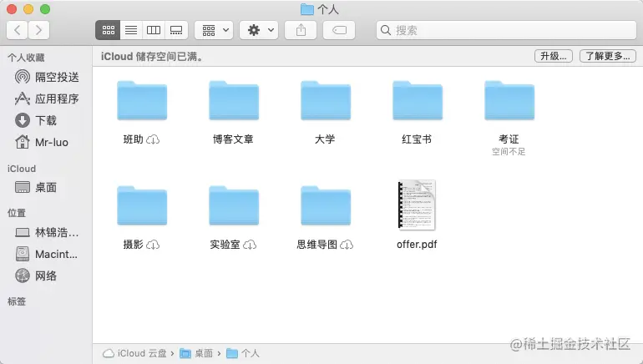Download 实验室 via its cloud icon
The image size is (643, 364).
250,245
